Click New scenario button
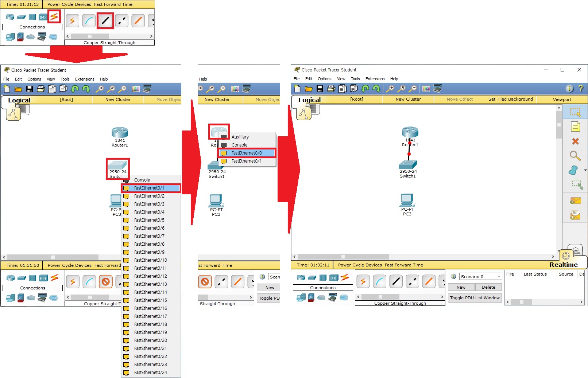This screenshot has width=588, height=378. point(461,287)
